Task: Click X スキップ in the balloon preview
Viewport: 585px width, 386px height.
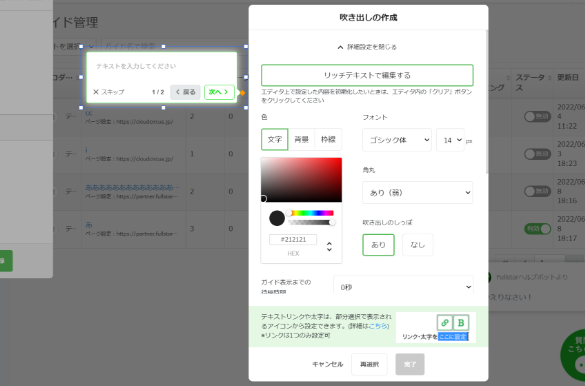Action: (109, 92)
